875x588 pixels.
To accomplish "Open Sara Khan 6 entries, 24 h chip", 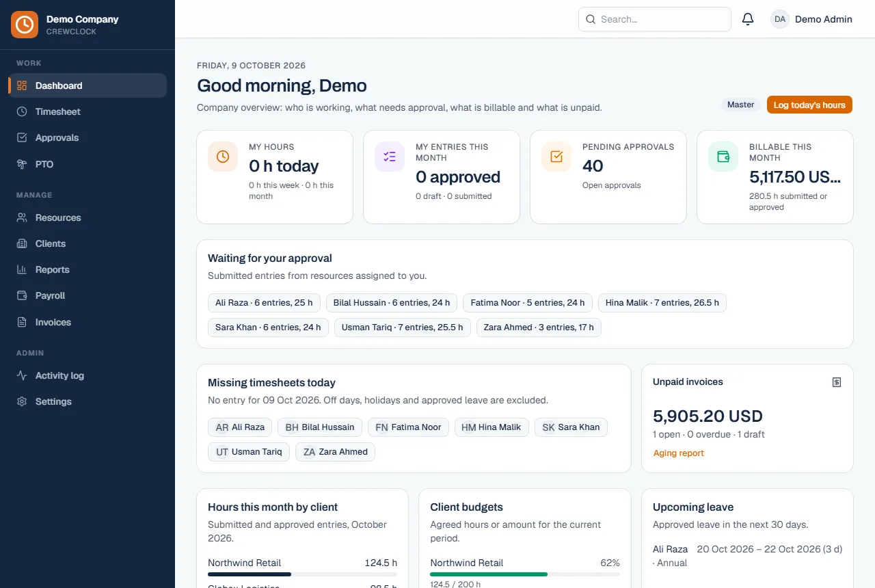I will 268,328.
